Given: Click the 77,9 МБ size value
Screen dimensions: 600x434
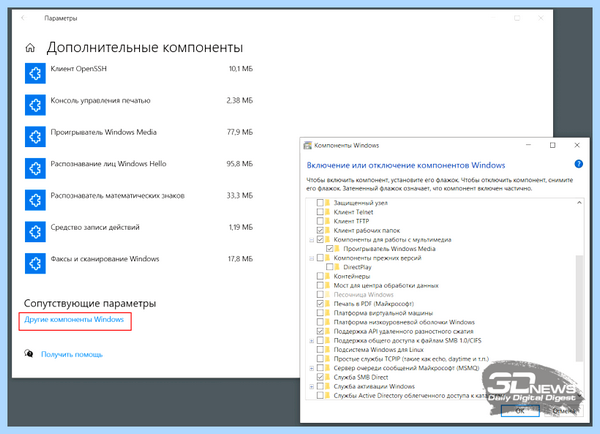Looking at the screenshot, I should (x=240, y=132).
